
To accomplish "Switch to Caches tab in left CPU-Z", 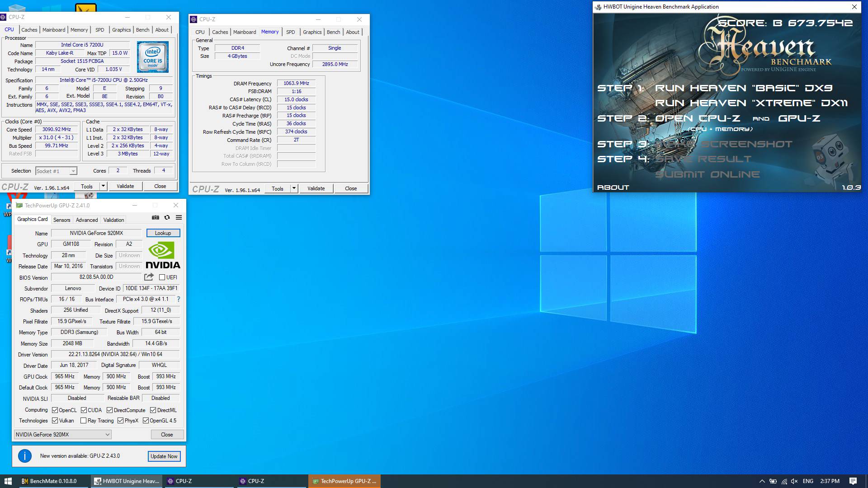I will [29, 30].
